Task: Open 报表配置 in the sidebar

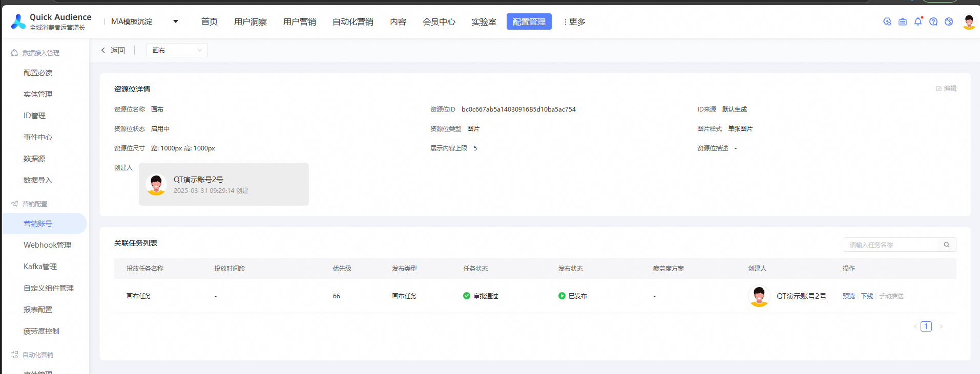Action: coord(38,310)
